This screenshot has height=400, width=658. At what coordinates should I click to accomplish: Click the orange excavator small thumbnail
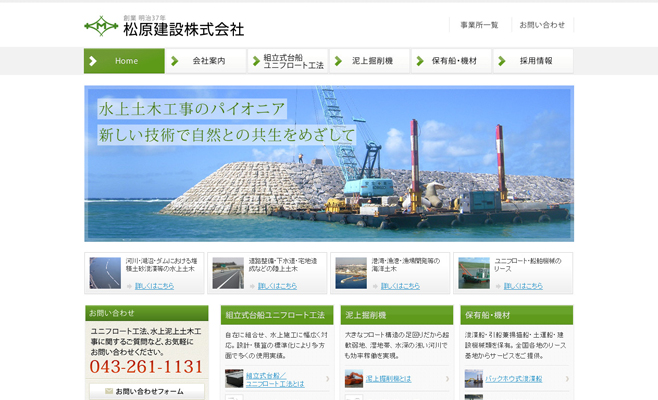[x=354, y=379]
